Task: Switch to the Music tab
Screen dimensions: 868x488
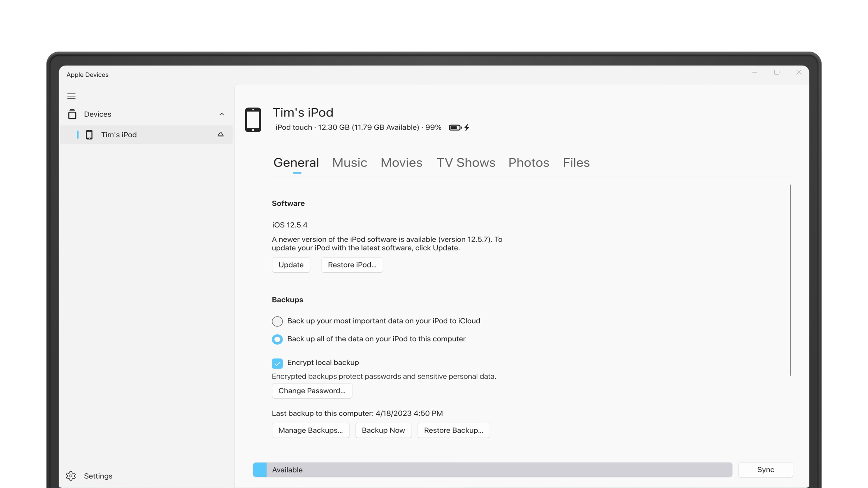Action: click(x=349, y=163)
